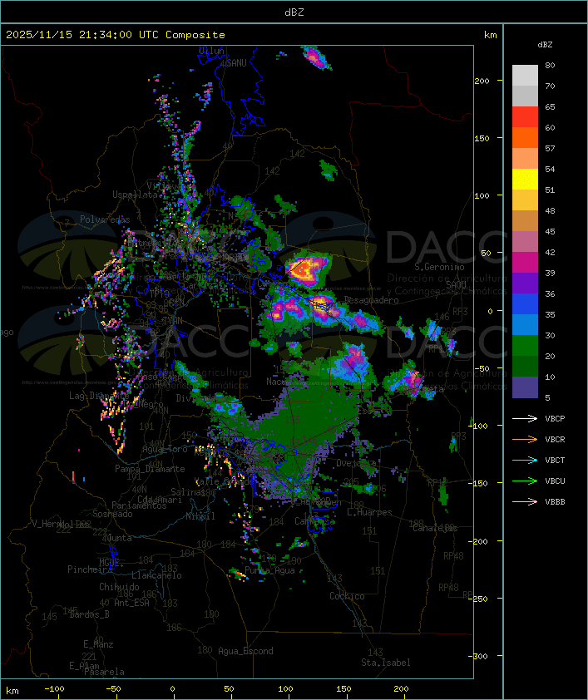Click the Agua_Escond map label
The width and height of the screenshot is (588, 700).
(245, 651)
